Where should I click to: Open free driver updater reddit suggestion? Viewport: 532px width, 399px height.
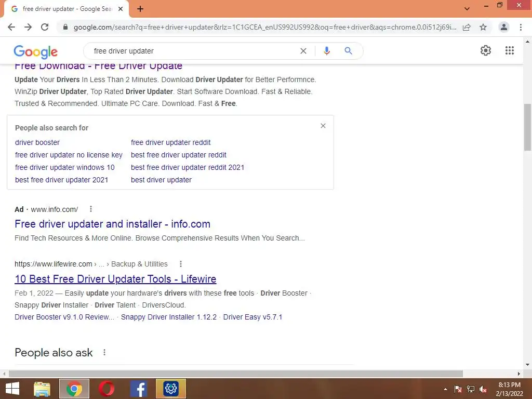[170, 142]
